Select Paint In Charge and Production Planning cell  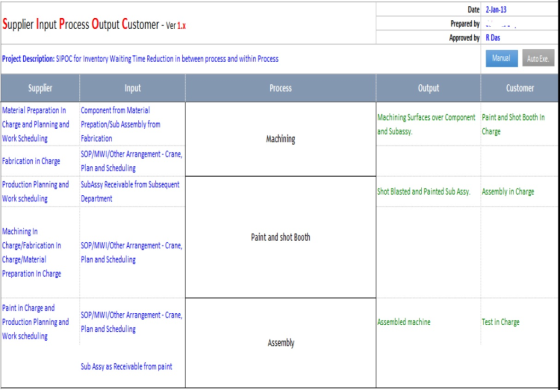coord(40,322)
